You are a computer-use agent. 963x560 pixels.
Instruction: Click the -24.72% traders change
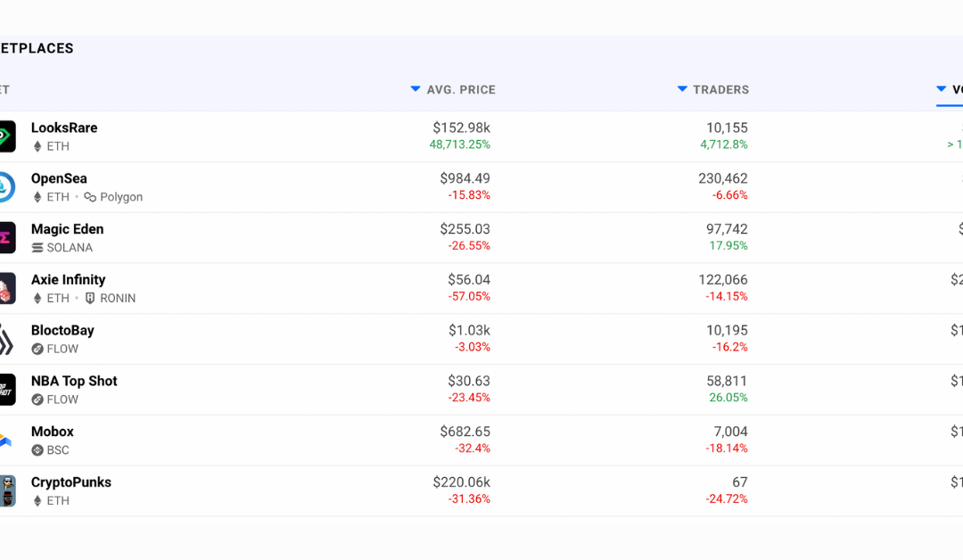727,499
